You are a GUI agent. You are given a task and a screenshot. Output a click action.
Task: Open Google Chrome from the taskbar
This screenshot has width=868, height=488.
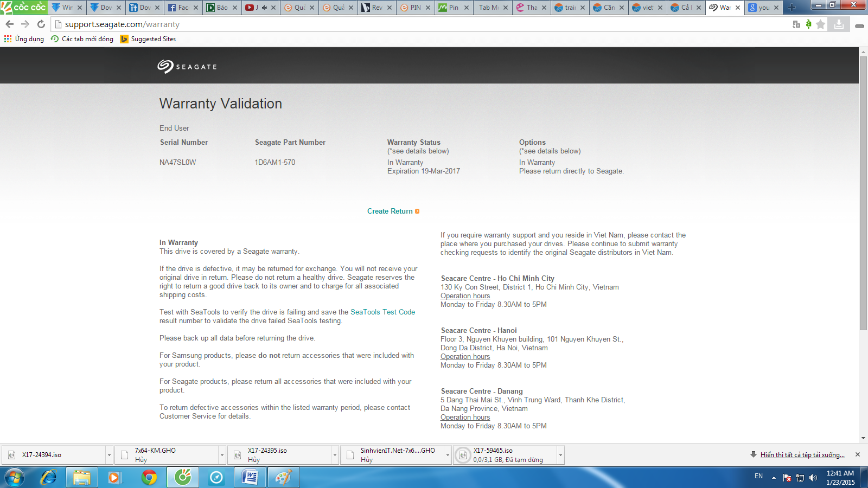(149, 478)
